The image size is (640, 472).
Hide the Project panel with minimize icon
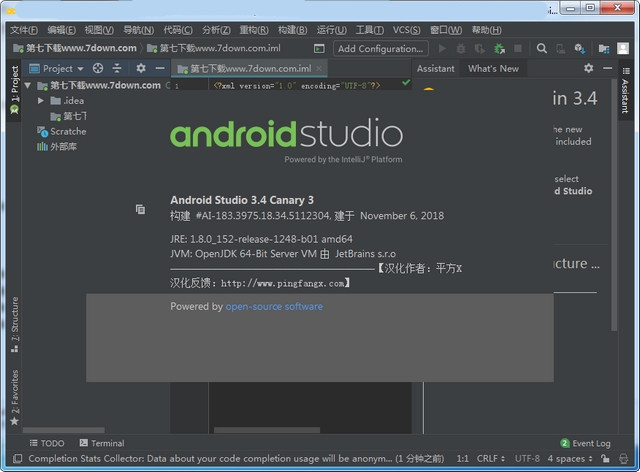click(x=160, y=68)
